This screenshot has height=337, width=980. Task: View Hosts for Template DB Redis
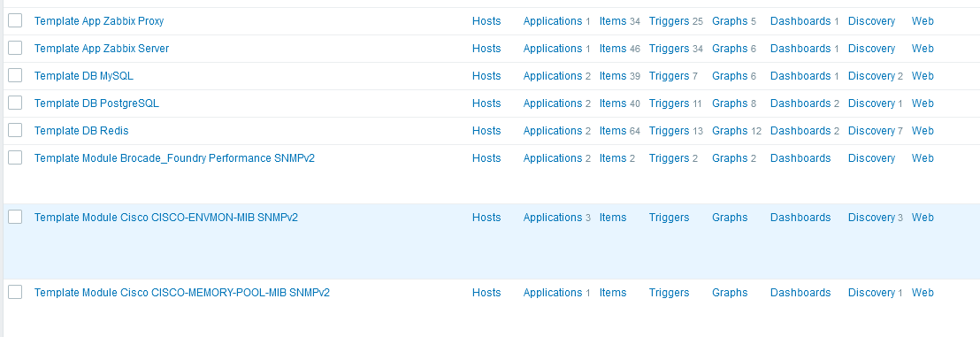[486, 131]
